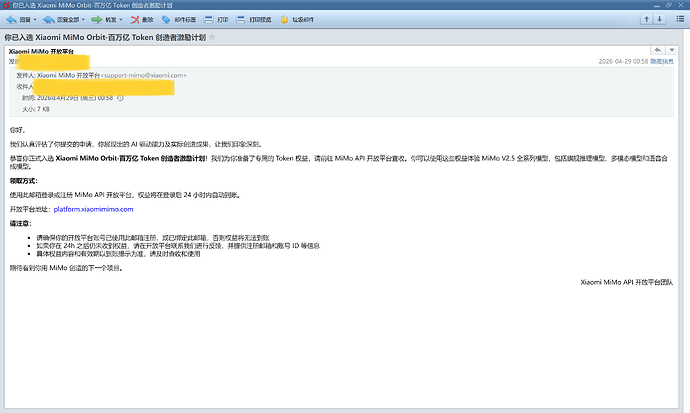Toggle the star next to the email subject
The width and height of the screenshot is (690, 413).
(x=212, y=37)
